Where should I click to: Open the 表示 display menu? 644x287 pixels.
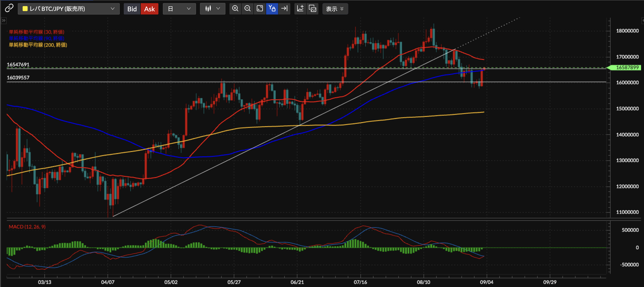click(x=335, y=9)
